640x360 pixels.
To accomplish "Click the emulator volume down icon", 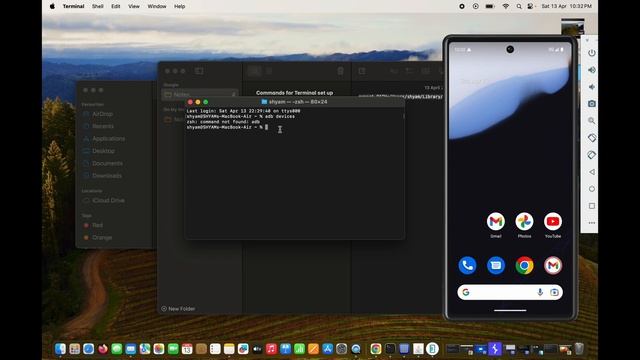I will coord(591,87).
